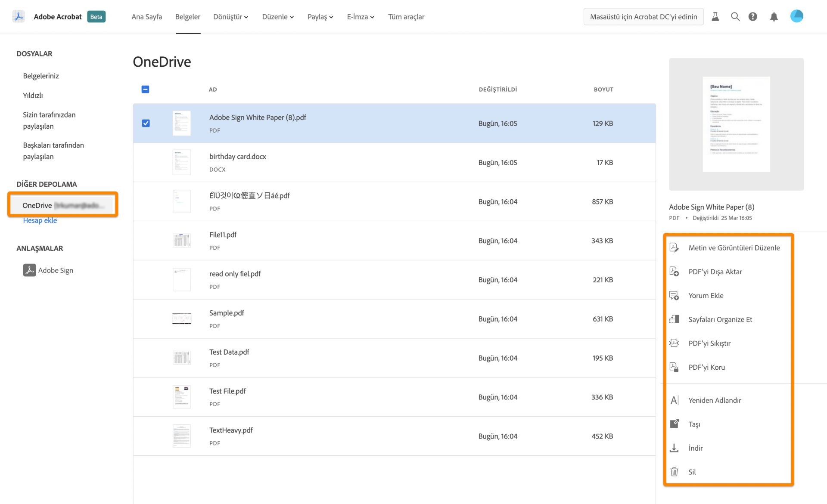Click File11.pdf file thumbnail

coord(182,240)
